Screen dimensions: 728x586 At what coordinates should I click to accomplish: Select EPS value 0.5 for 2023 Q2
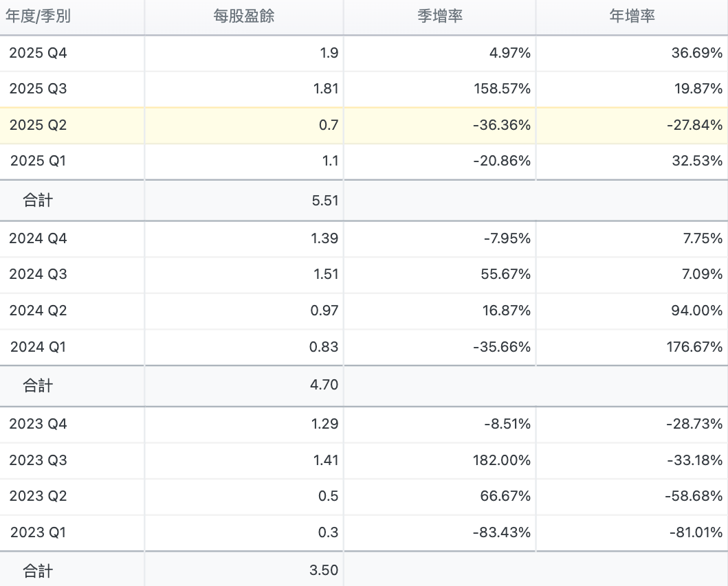pyautogui.click(x=328, y=496)
